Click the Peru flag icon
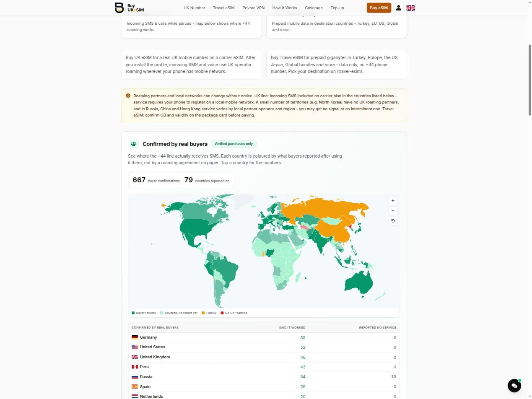 pyautogui.click(x=135, y=367)
